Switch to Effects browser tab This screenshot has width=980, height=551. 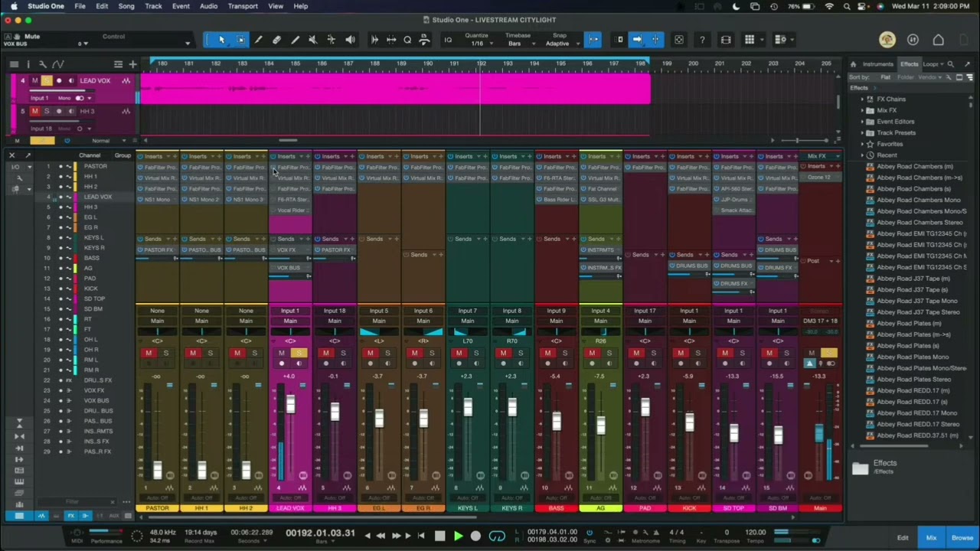pos(909,64)
